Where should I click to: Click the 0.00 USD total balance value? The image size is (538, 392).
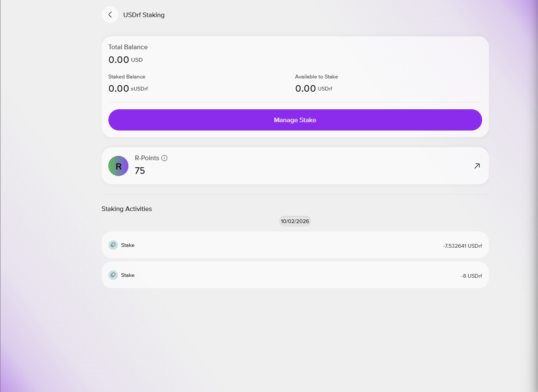pyautogui.click(x=126, y=60)
